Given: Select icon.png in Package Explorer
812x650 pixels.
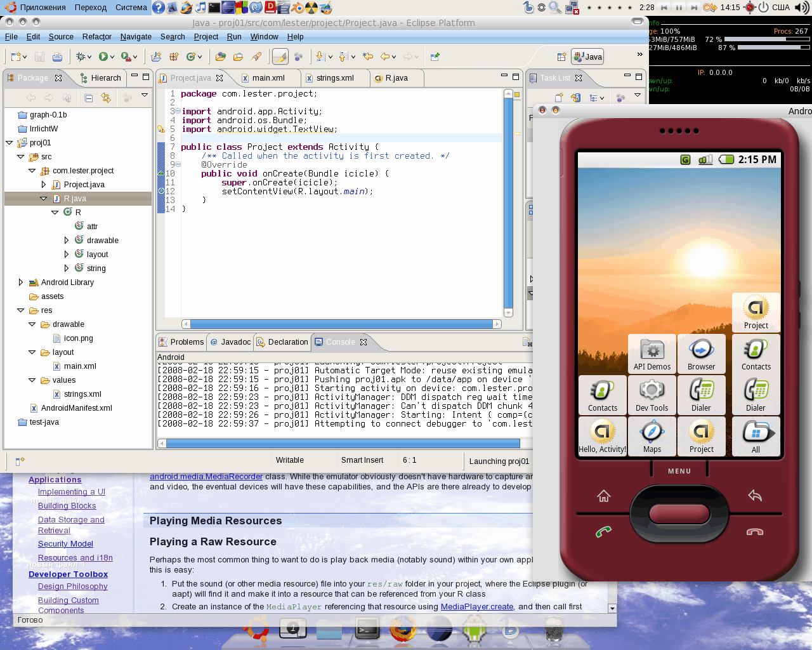Looking at the screenshot, I should point(73,338).
